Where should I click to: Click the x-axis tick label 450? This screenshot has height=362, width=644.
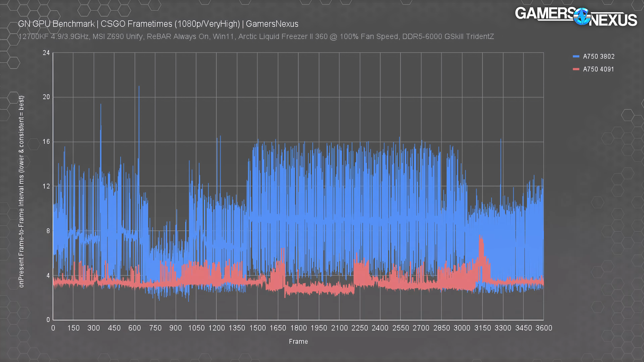pyautogui.click(x=114, y=328)
